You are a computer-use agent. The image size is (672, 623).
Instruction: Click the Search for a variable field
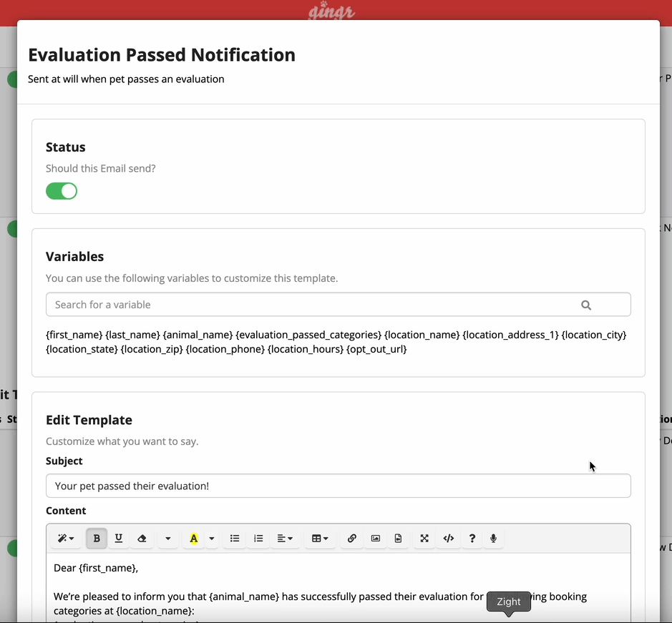[338, 305]
